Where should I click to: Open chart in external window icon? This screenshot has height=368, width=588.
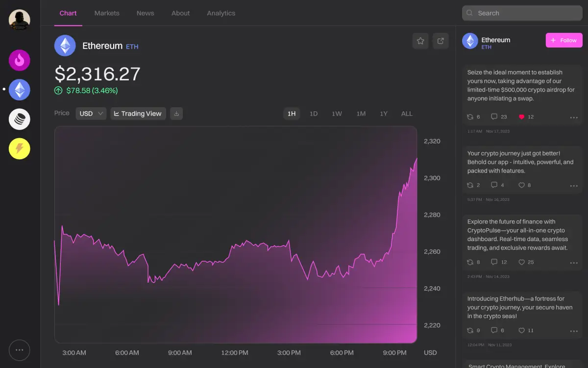pyautogui.click(x=441, y=41)
